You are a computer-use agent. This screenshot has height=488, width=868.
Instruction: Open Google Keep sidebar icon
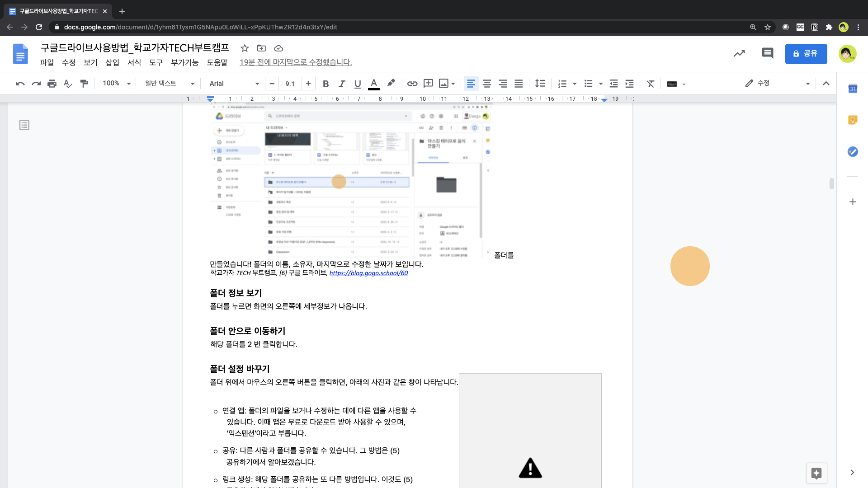(x=853, y=120)
